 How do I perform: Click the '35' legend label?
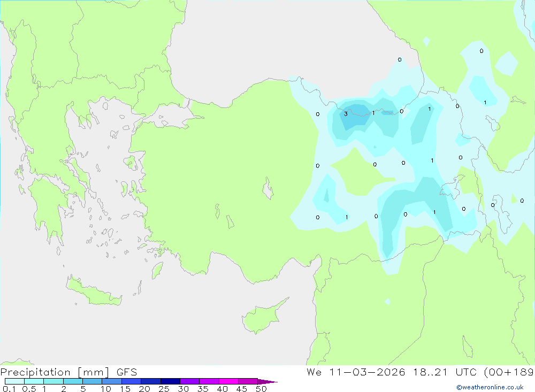[203, 389]
